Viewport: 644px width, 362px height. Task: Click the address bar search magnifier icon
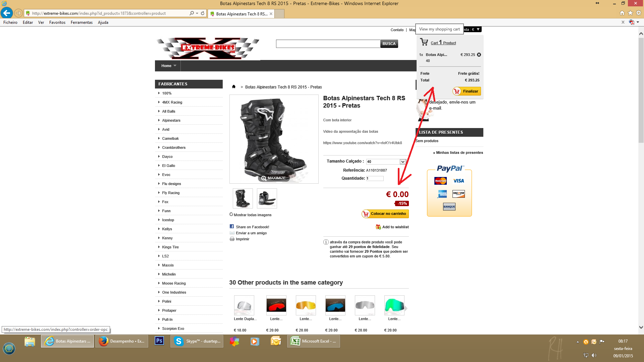tap(192, 13)
